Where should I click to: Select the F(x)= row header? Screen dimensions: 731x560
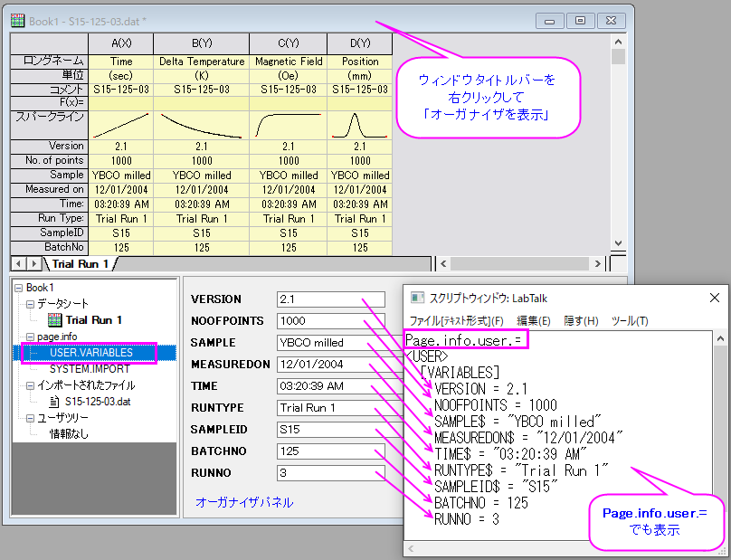point(49,102)
